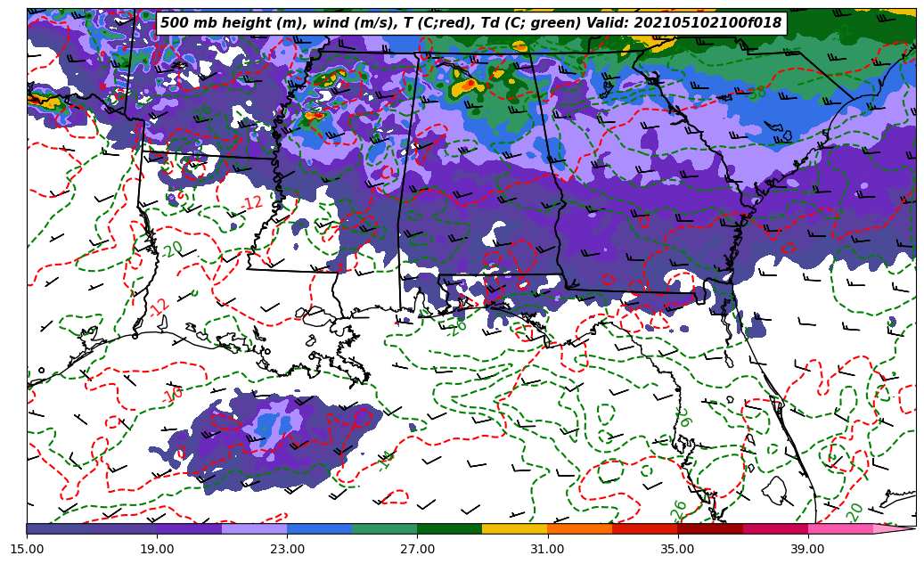Click the red -10 temperature contour label
The height and width of the screenshot is (564, 924).
point(173,393)
